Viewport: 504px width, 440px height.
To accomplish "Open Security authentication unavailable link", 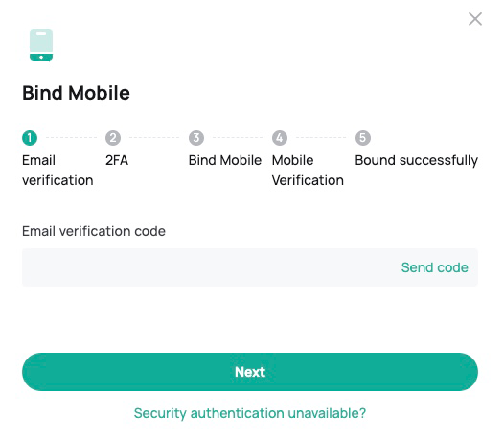I will tap(250, 413).
